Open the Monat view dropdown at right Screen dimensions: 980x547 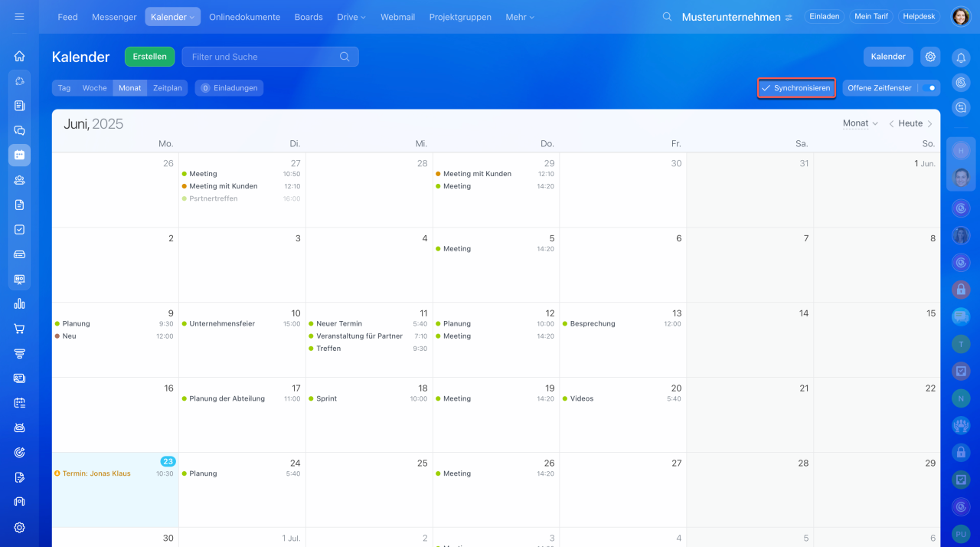click(x=860, y=123)
